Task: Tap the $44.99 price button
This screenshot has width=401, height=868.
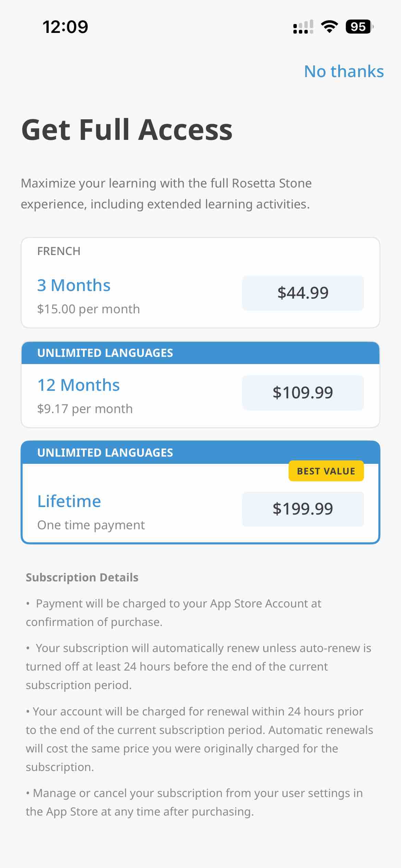Action: click(x=303, y=293)
